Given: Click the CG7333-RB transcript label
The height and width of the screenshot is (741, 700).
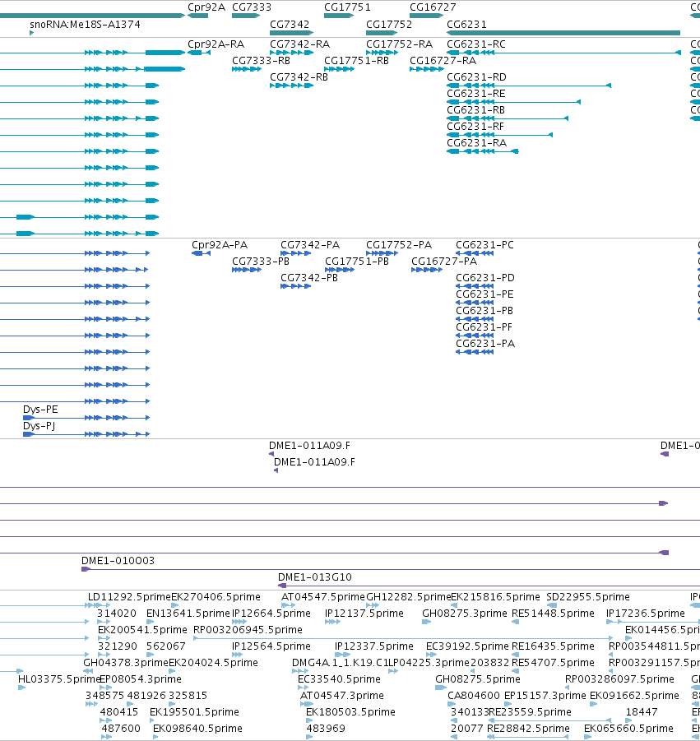Looking at the screenshot, I should coord(261,61).
